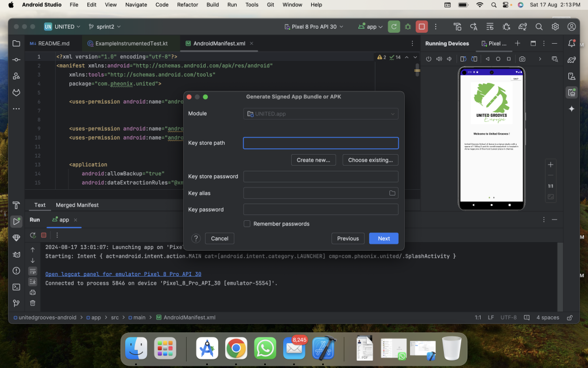The image size is (588, 368).
Task: Open the Pixel 8 Pro API 30 device dropdown
Action: (314, 26)
